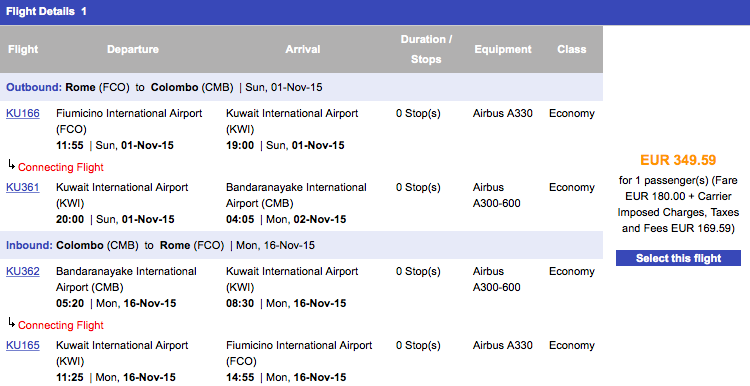Click 0 Stop(s) for flight KU362
The height and width of the screenshot is (386, 750).
(x=418, y=271)
